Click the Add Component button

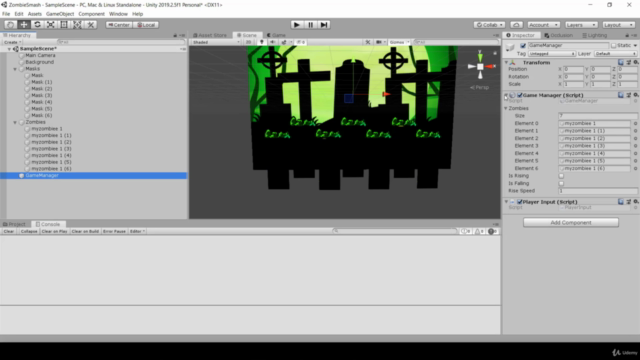pyautogui.click(x=571, y=222)
